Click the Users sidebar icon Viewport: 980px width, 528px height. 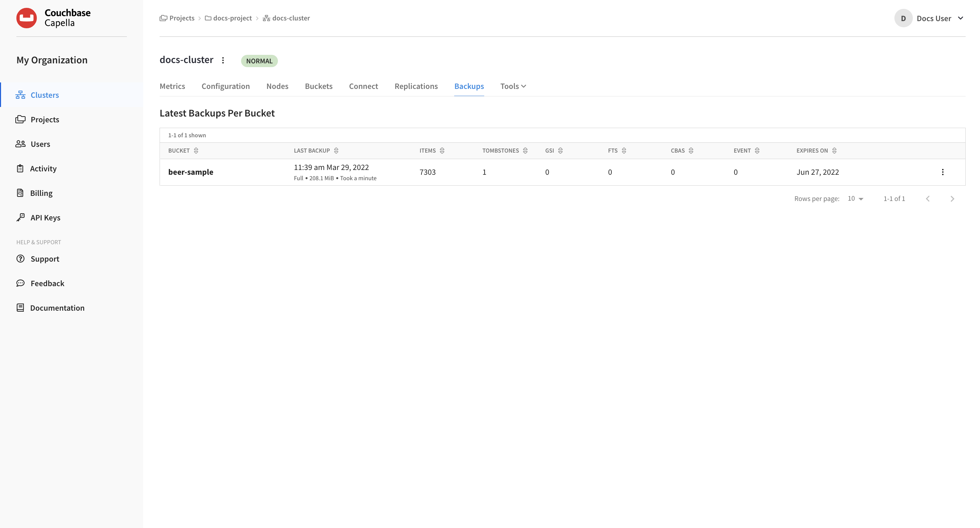click(x=20, y=144)
